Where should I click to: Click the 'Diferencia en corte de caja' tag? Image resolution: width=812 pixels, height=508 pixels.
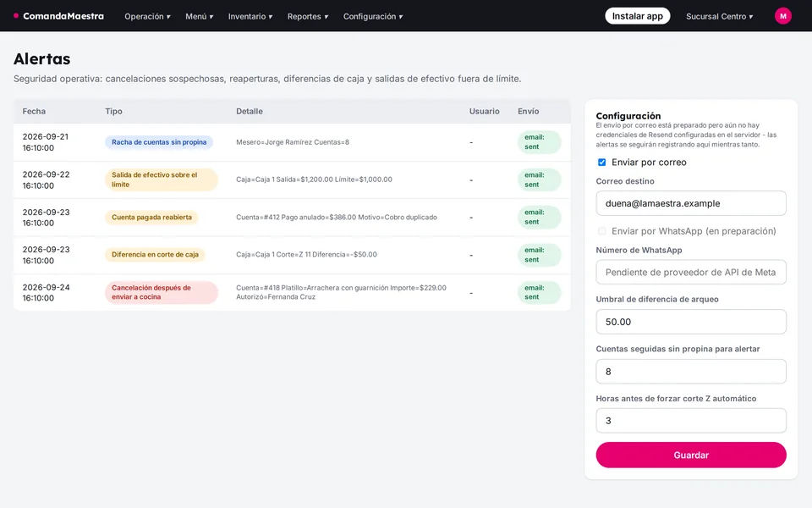tap(155, 255)
